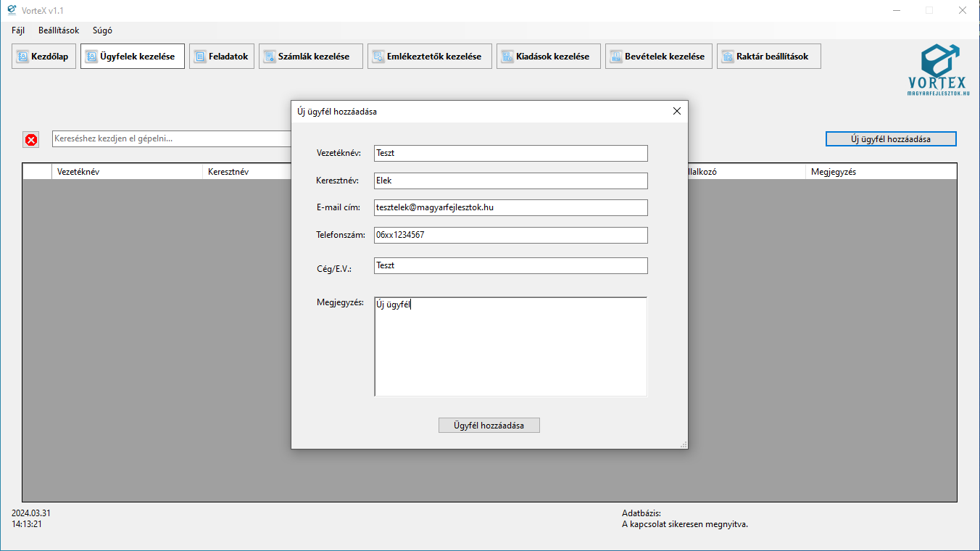Click the Új ügyfél hozzáadása button
The height and width of the screenshot is (551, 980).
click(890, 138)
